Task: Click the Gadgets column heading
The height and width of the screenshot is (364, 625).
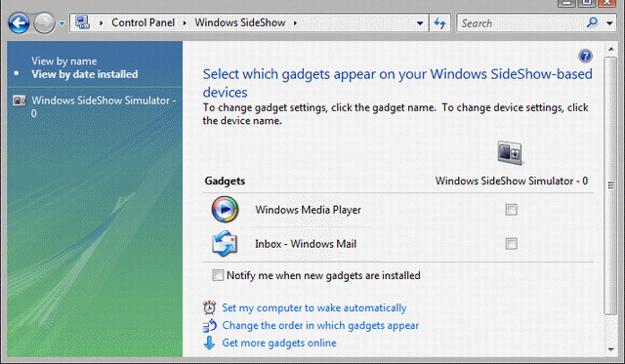Action: click(x=225, y=182)
